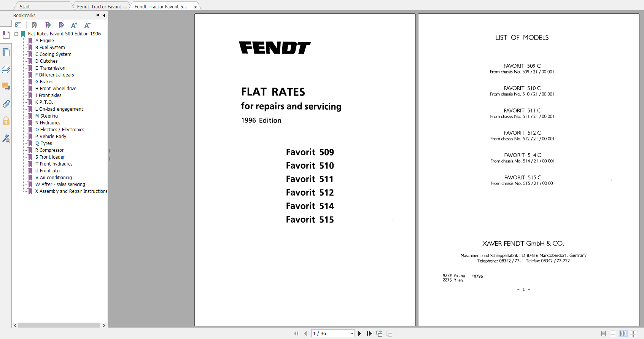Increase bookmark font size
644x339 pixels.
pos(74,25)
